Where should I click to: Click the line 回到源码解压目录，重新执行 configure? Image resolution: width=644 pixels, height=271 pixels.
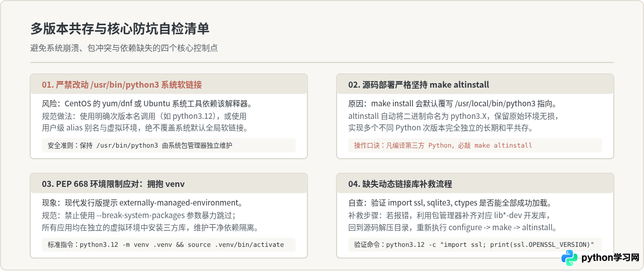(x=453, y=227)
